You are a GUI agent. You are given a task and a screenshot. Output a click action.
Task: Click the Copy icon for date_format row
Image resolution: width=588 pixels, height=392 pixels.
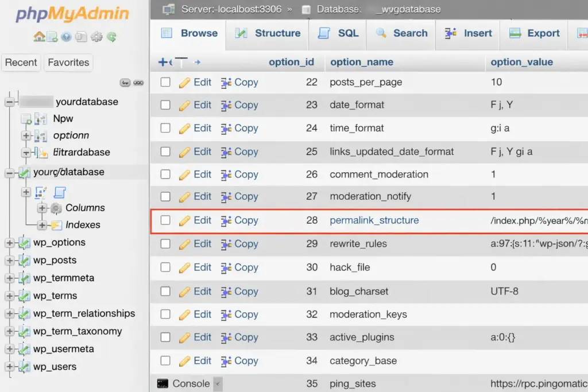pos(226,106)
